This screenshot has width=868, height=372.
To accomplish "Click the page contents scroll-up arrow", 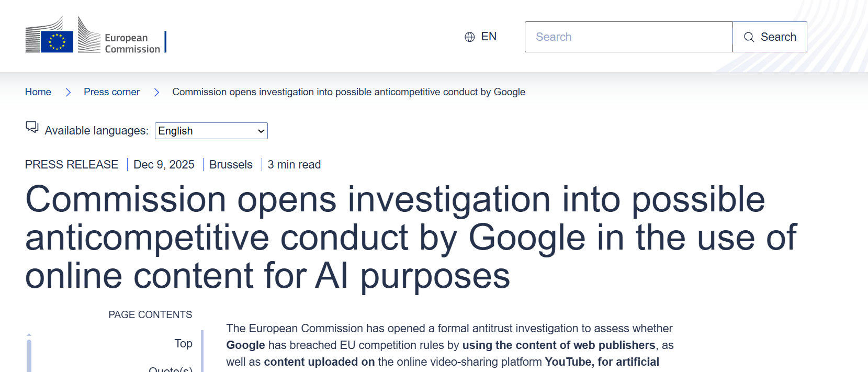I will coord(29,334).
